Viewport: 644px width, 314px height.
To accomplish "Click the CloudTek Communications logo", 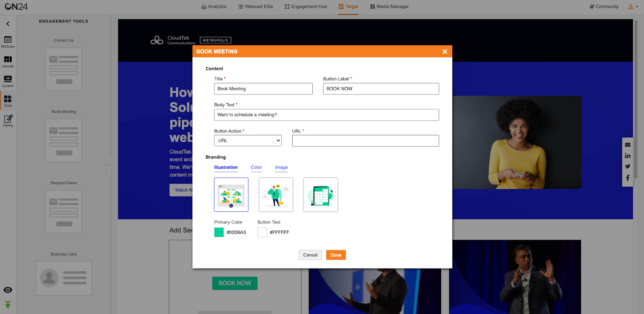I will point(173,40).
